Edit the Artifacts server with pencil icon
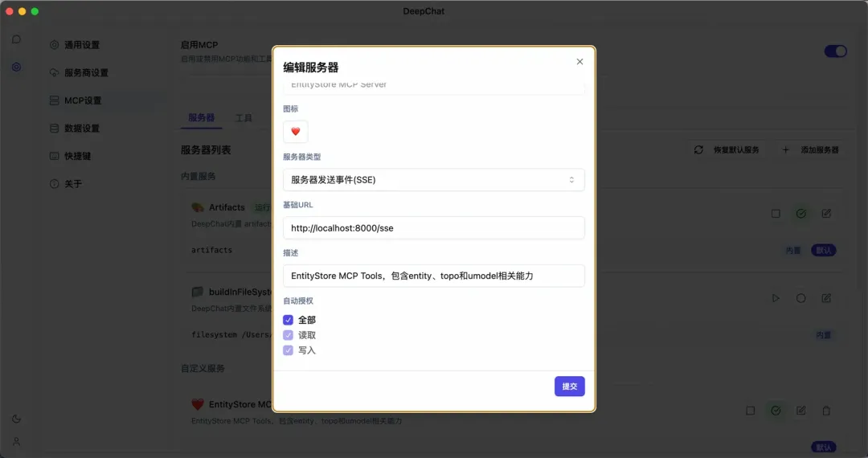Screen dimensions: 868x458 click(x=826, y=214)
